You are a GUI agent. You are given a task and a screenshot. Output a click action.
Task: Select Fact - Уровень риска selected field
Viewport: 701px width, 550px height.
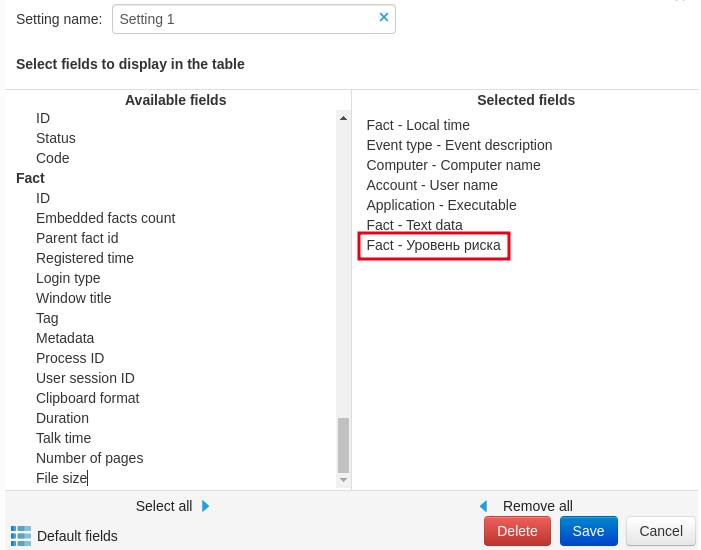[433, 245]
